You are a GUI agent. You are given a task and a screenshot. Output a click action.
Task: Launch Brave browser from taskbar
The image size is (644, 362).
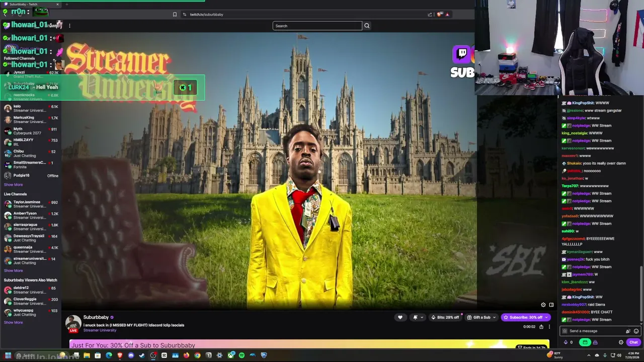120,355
